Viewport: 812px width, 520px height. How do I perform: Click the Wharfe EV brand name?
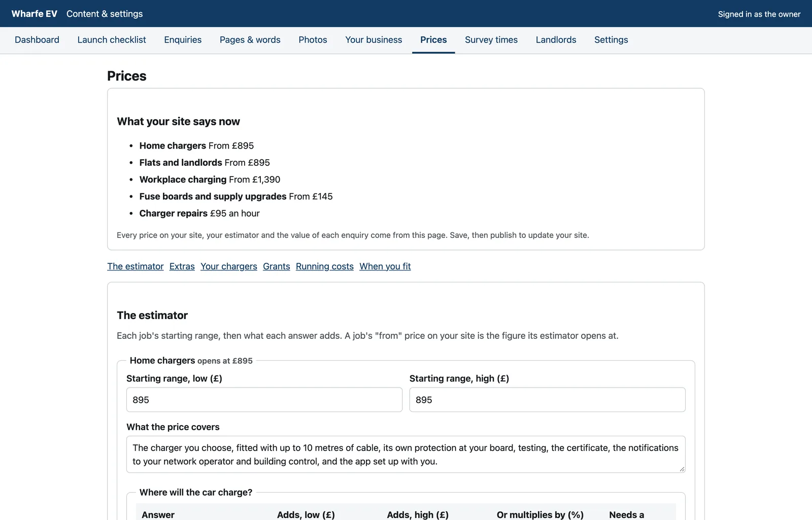35,14
